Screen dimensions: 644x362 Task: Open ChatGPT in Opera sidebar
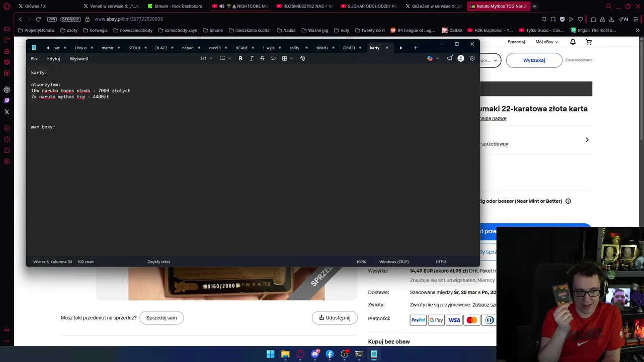pos(7,89)
